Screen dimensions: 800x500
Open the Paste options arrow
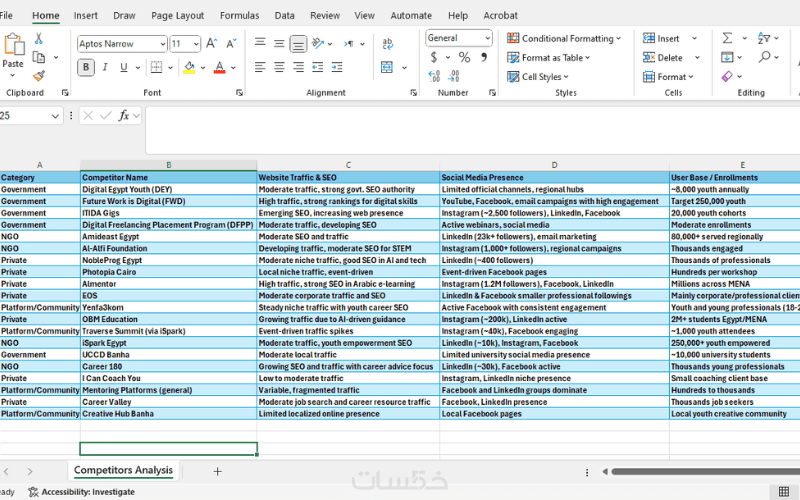tap(13, 76)
